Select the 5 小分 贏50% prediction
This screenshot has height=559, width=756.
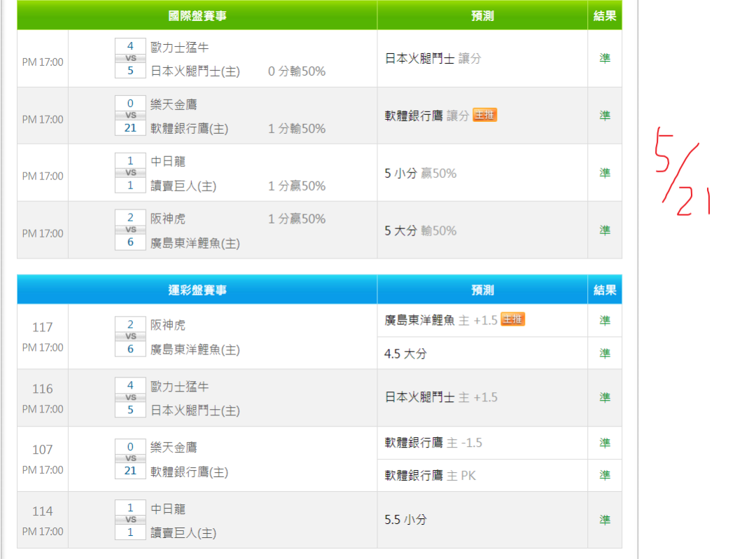click(420, 173)
